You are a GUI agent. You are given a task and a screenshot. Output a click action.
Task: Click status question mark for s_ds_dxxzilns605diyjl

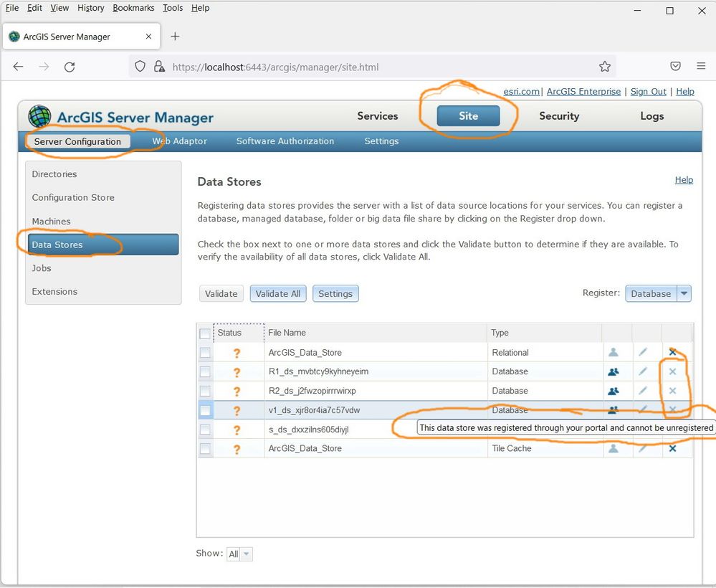(237, 430)
